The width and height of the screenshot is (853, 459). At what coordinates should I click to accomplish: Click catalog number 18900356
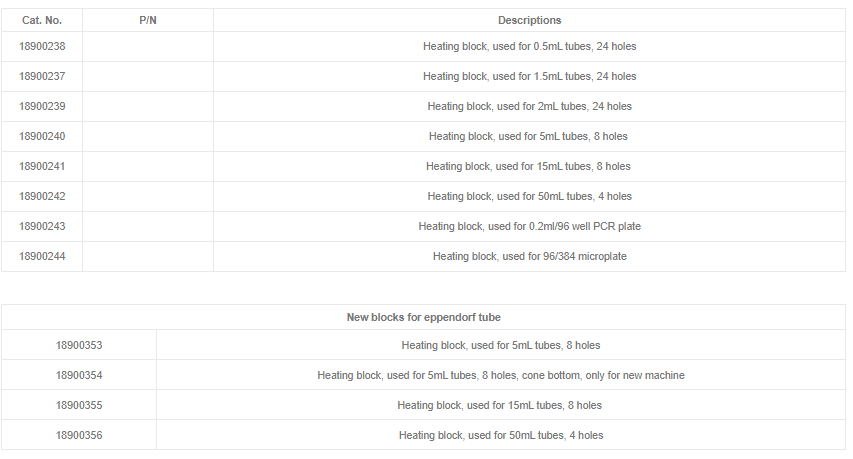pyautogui.click(x=79, y=436)
